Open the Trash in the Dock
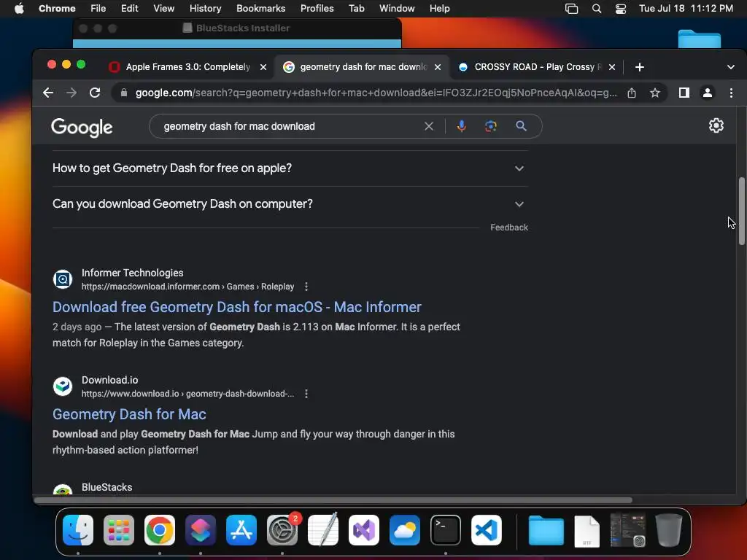 click(669, 530)
